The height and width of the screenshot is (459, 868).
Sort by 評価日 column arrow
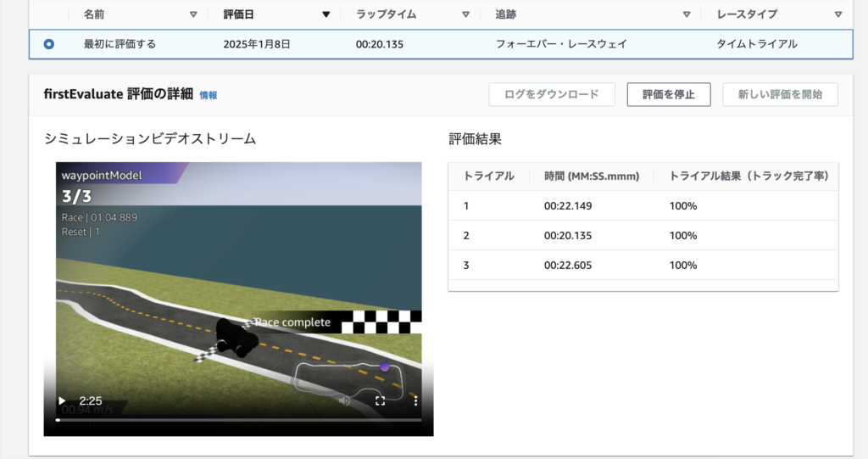326,14
